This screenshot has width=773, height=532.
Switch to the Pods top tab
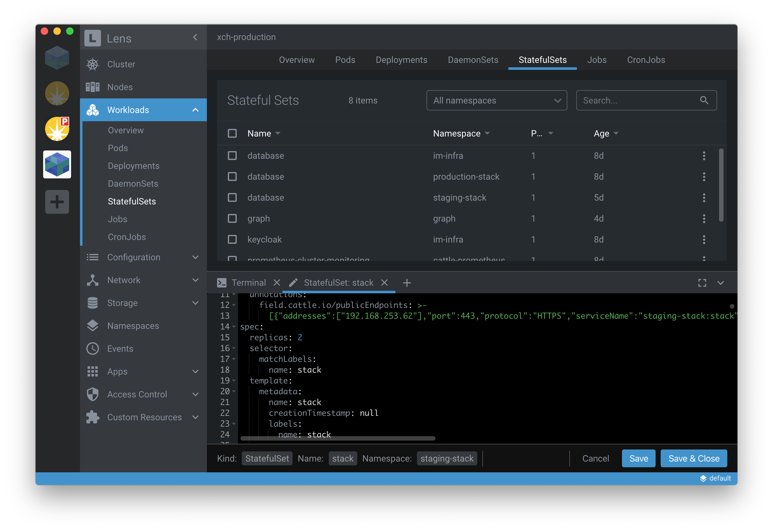[345, 60]
